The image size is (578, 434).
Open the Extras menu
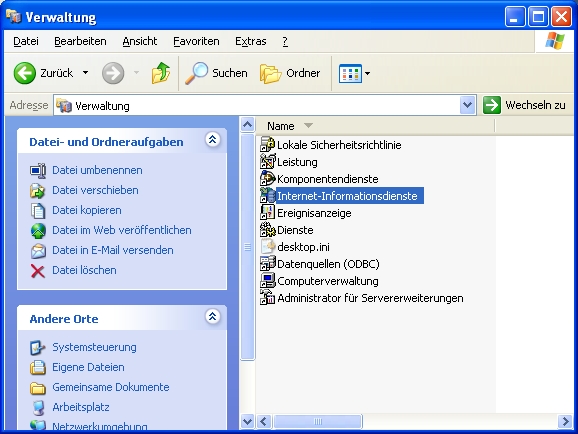[x=251, y=41]
